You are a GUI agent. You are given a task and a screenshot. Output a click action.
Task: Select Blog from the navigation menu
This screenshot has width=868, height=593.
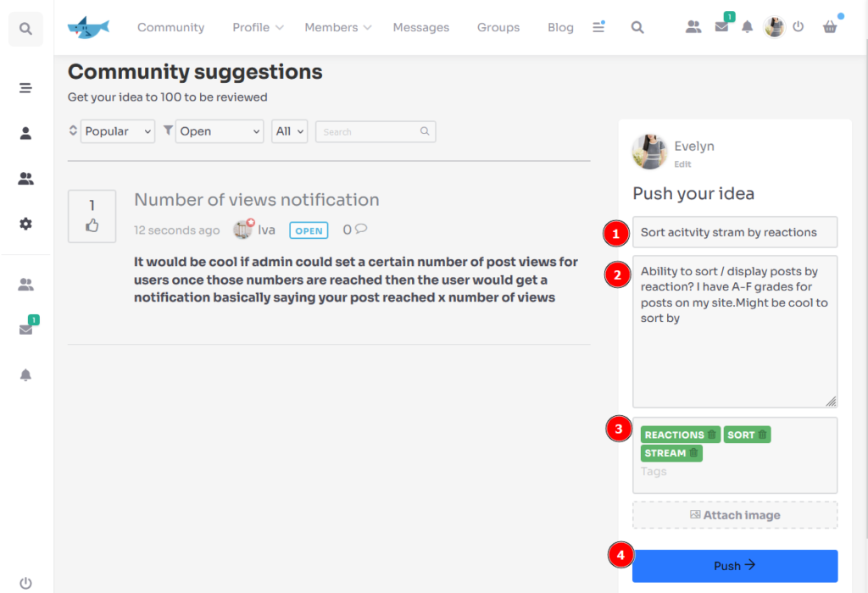560,27
